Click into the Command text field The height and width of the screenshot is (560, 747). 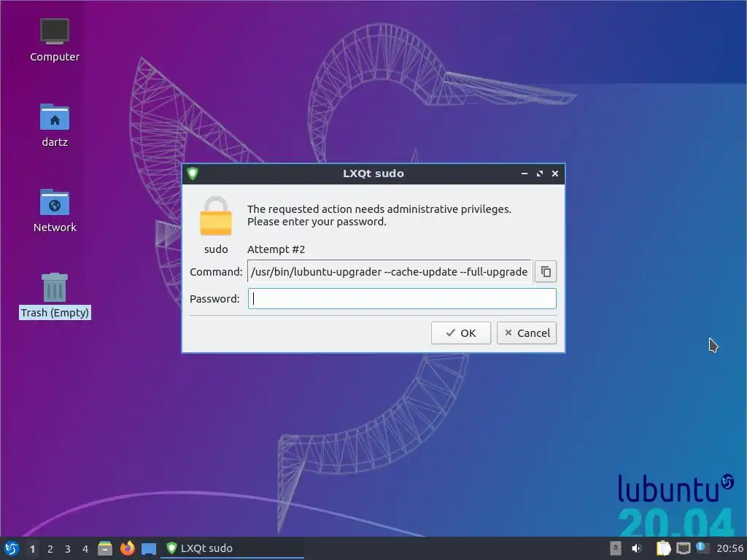(x=390, y=271)
